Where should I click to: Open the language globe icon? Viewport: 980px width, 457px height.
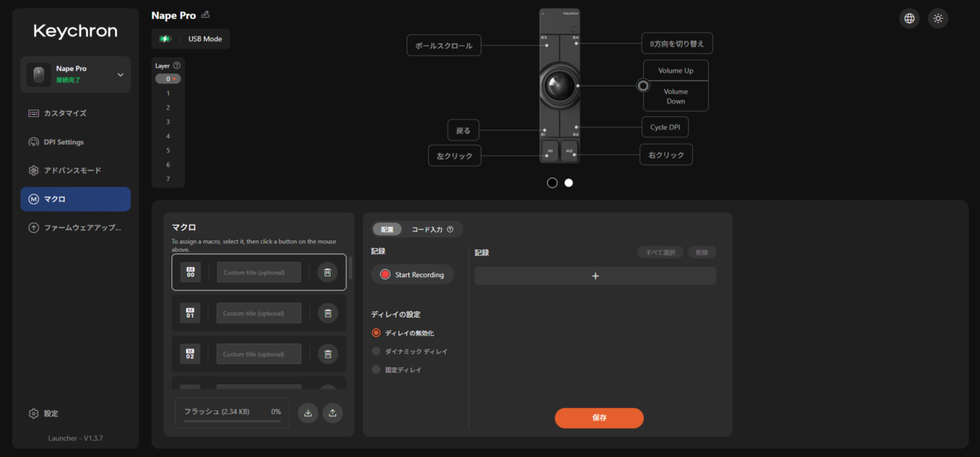tap(910, 18)
